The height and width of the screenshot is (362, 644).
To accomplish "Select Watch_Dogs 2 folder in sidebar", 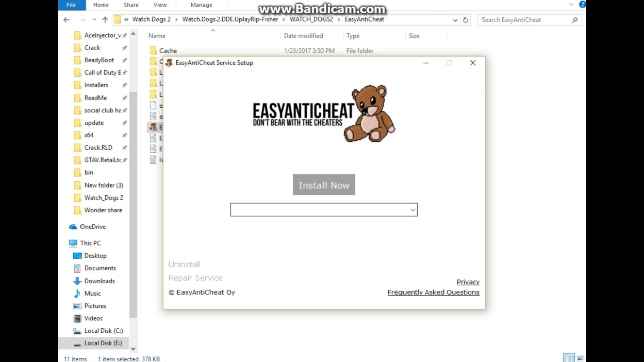I will coord(103,198).
